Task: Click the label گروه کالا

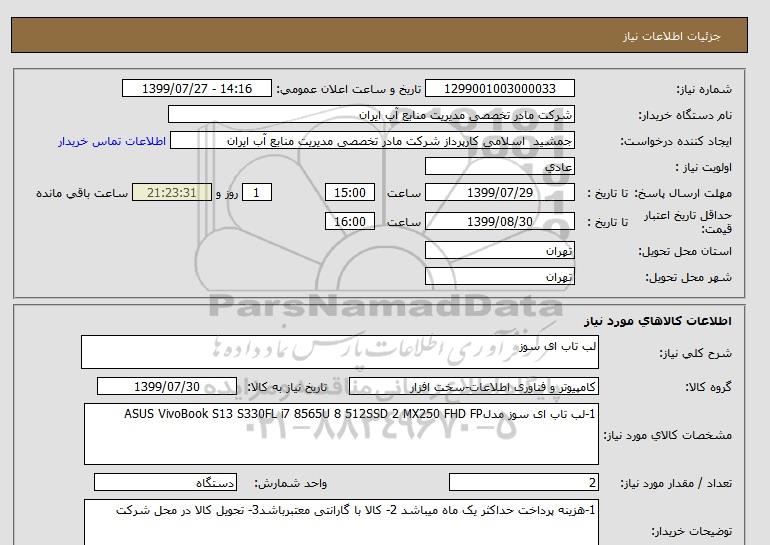Action: click(708, 387)
